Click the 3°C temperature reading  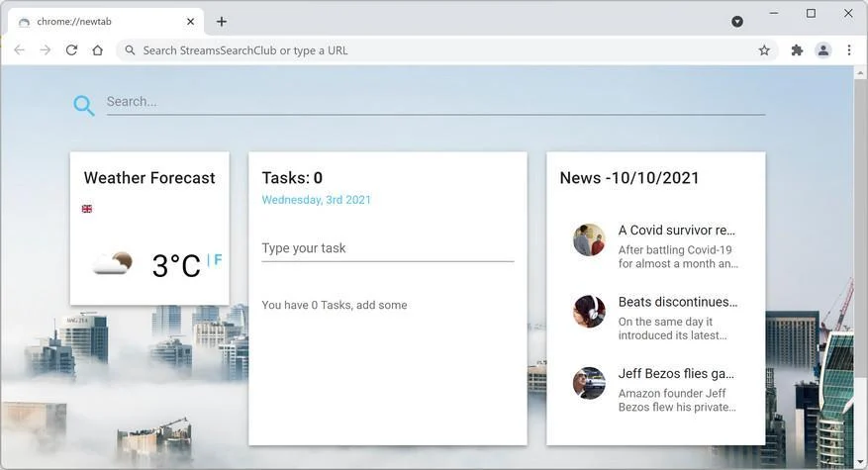[x=176, y=266]
